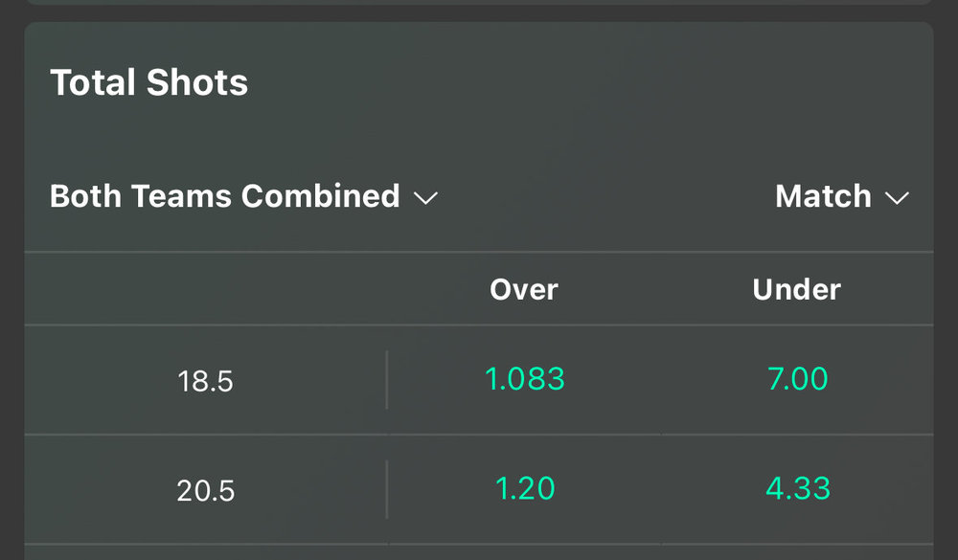Choose Under 20.5 priced at 4.33
This screenshot has width=958, height=560.
coord(797,489)
